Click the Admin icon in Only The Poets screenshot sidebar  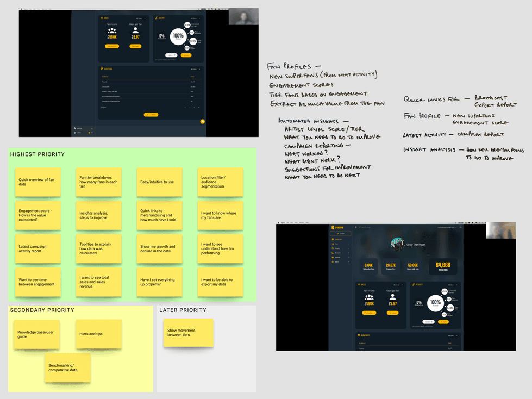tap(333, 261)
